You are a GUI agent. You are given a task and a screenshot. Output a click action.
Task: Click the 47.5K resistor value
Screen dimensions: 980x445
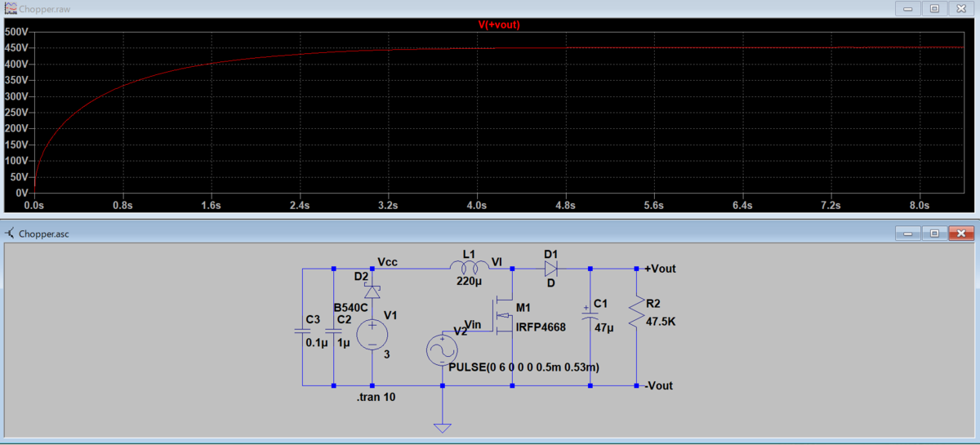(x=661, y=322)
